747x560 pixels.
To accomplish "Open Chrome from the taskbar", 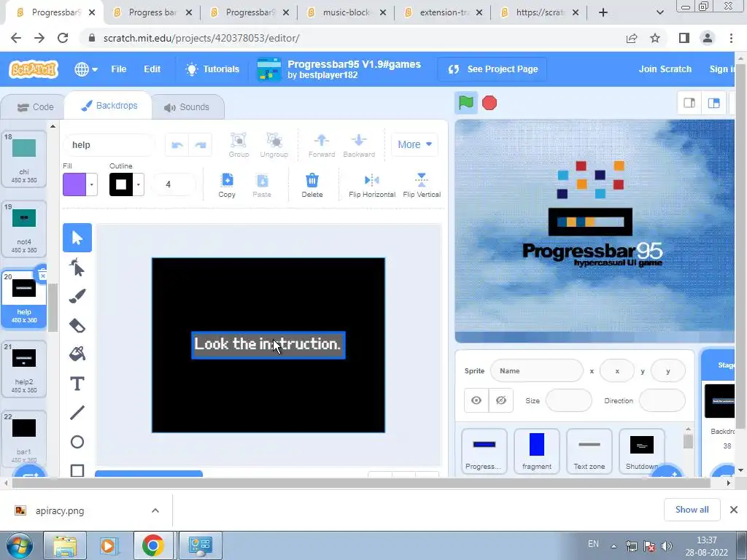I will 153,545.
